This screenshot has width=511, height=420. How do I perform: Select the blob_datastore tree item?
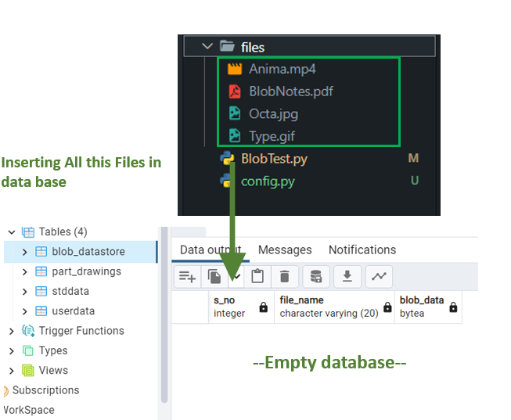[81, 252]
